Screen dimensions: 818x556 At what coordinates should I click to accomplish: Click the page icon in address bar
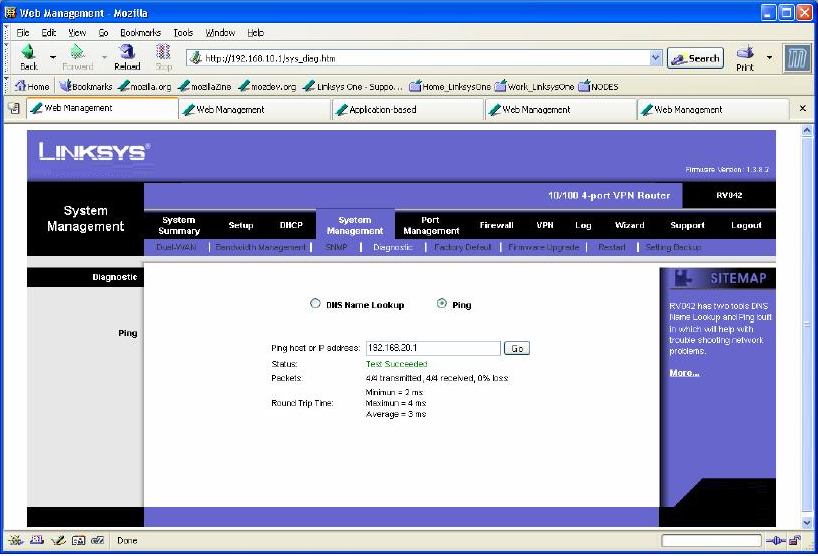tap(196, 58)
